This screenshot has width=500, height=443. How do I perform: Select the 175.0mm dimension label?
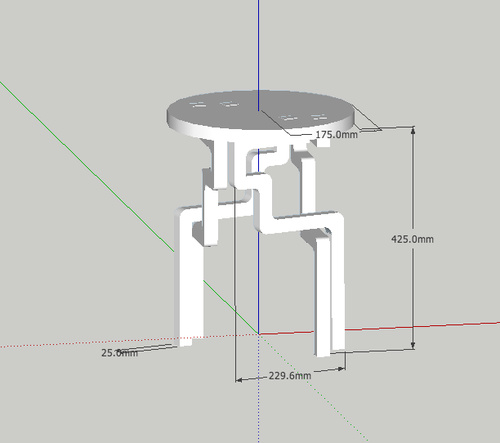[x=337, y=135]
